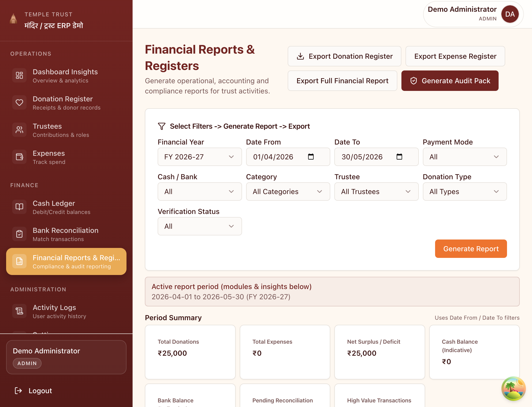This screenshot has height=407, width=532.
Task: Click the Period Summary heading
Action: click(x=173, y=318)
